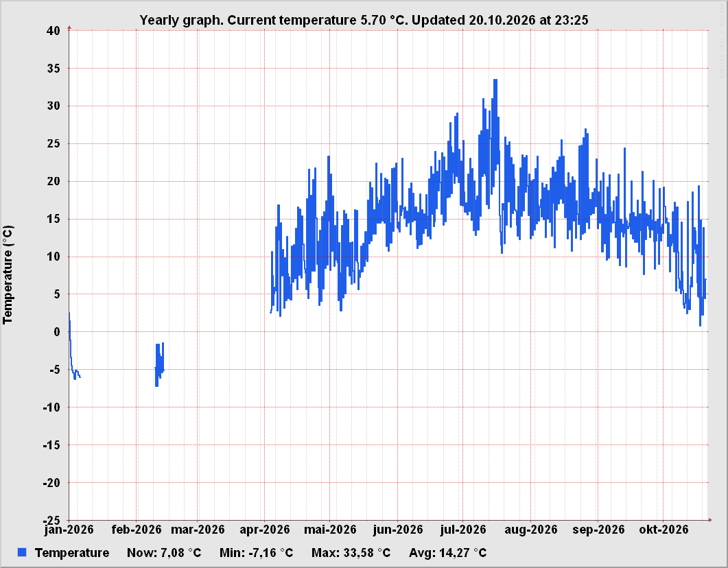Click the '-25' y-axis label
Viewport: 728px width, 568px height.
[51, 520]
